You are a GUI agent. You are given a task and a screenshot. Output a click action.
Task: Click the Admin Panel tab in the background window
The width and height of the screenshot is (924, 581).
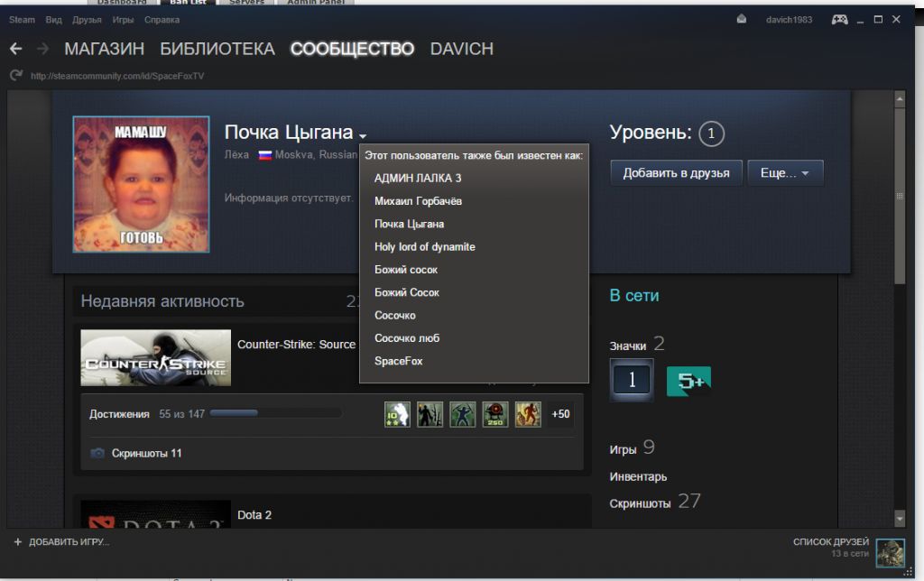coord(316,2)
